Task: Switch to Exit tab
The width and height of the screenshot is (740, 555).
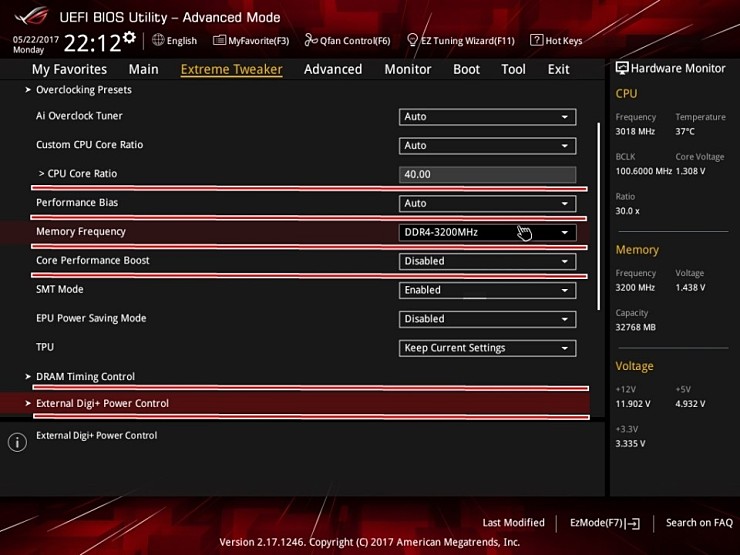Action: pyautogui.click(x=558, y=69)
